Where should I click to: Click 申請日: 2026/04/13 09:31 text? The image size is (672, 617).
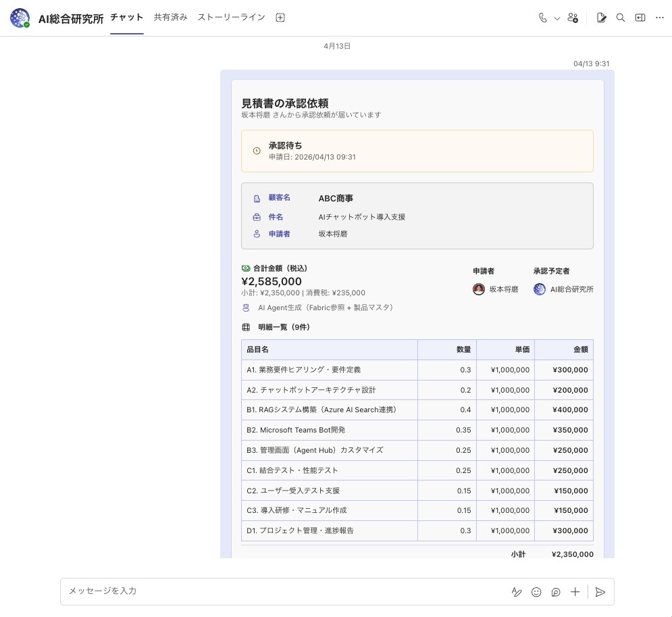pos(312,157)
